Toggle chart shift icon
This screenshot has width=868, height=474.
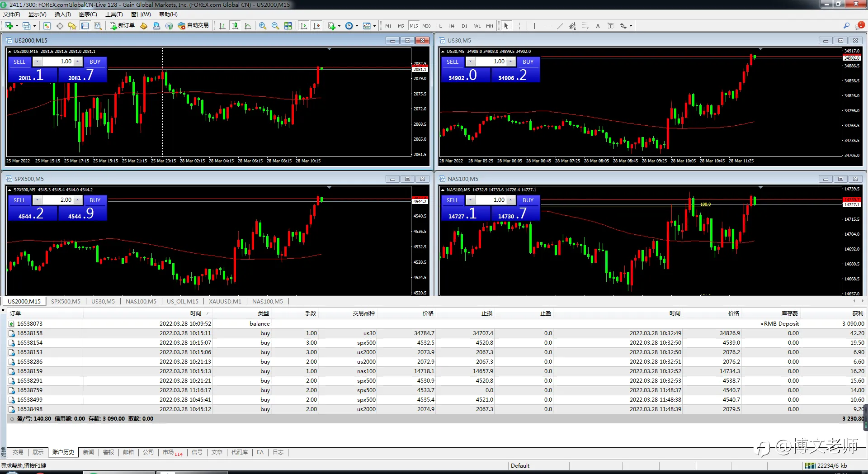point(316,26)
